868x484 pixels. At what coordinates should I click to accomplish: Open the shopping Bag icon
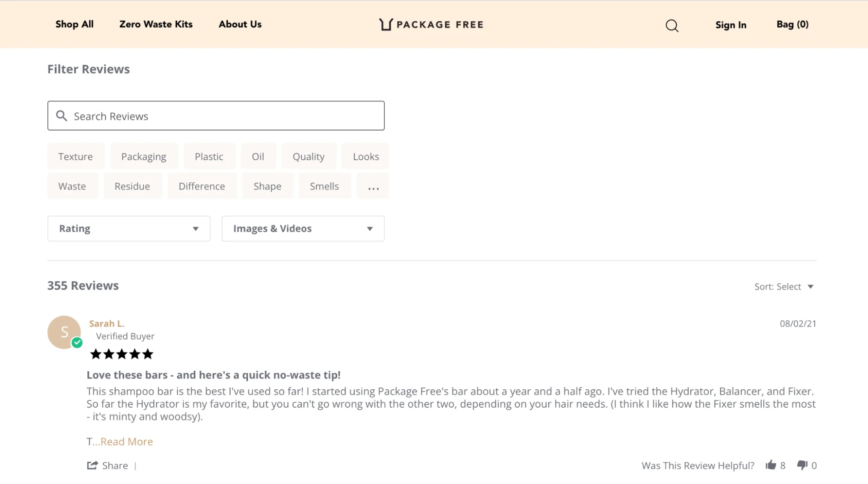(x=792, y=25)
